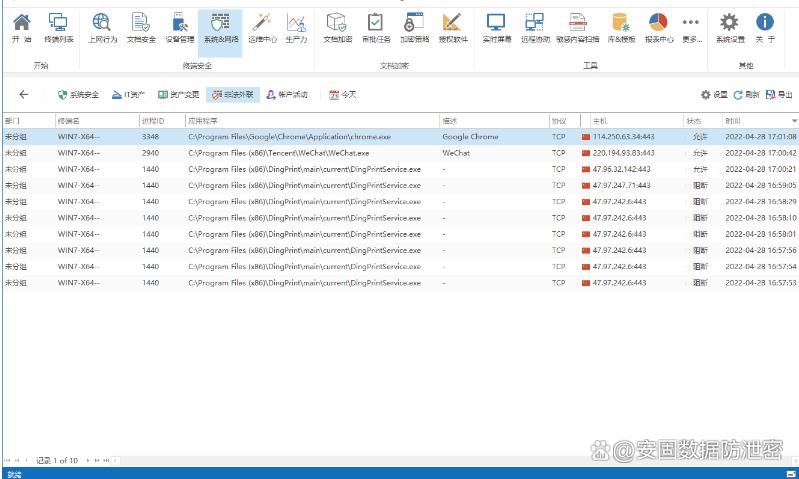Switch to the IT资产 tab
799x479 pixels.
point(128,95)
